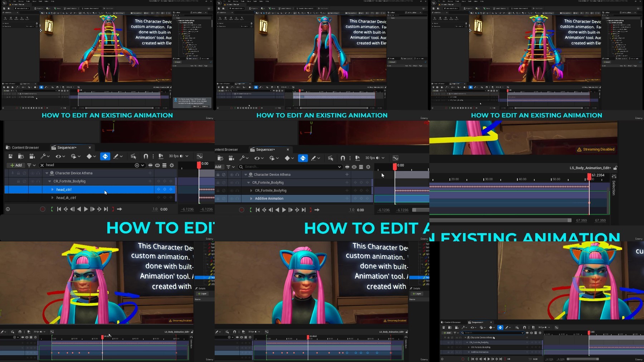Jump to end in head-filtered Sequencer transport

tap(106, 209)
